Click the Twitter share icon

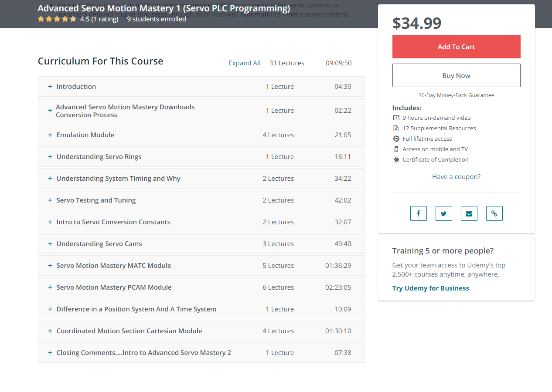point(443,213)
